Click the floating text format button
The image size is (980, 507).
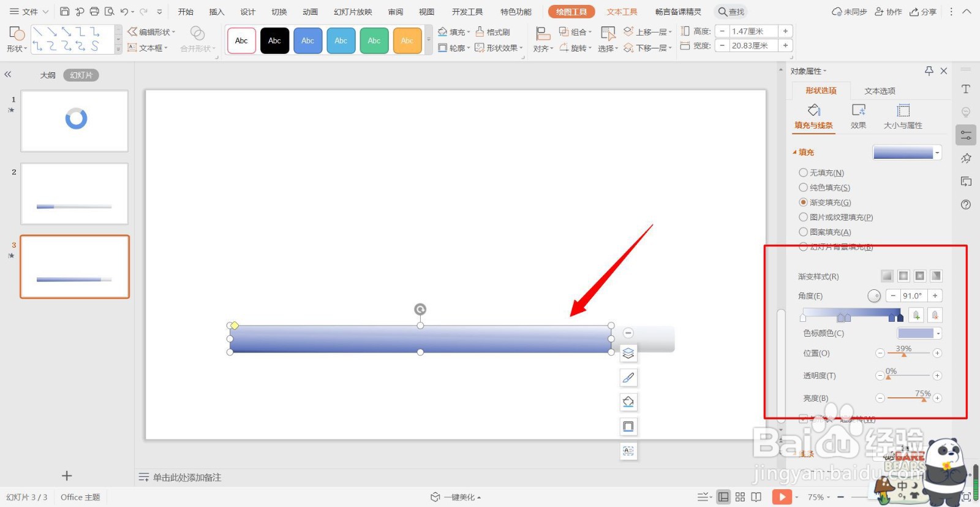[x=628, y=451]
